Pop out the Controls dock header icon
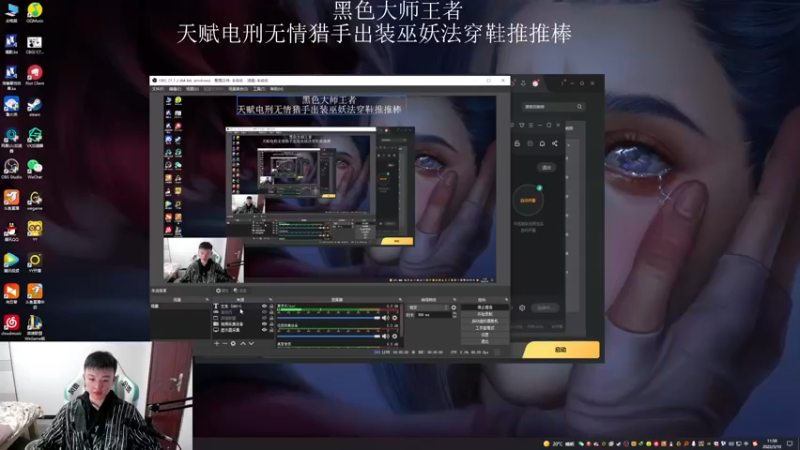The width and height of the screenshot is (800, 450). click(506, 299)
